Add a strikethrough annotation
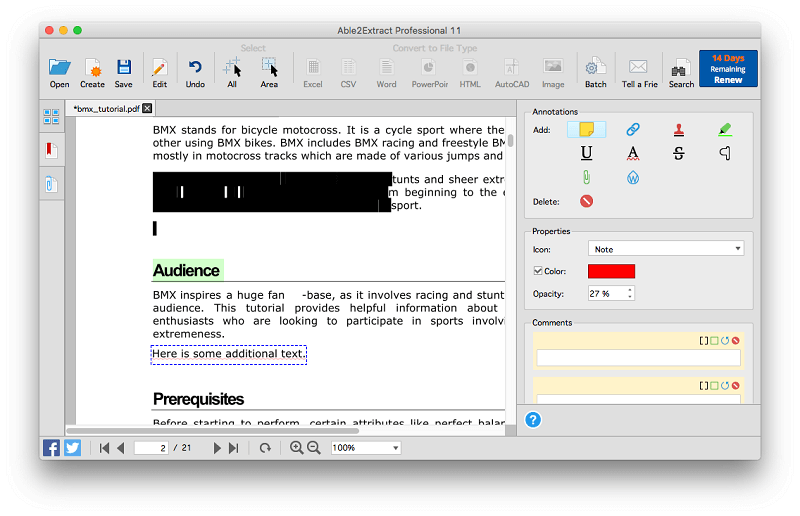This screenshot has height=516, width=800. tap(679, 153)
